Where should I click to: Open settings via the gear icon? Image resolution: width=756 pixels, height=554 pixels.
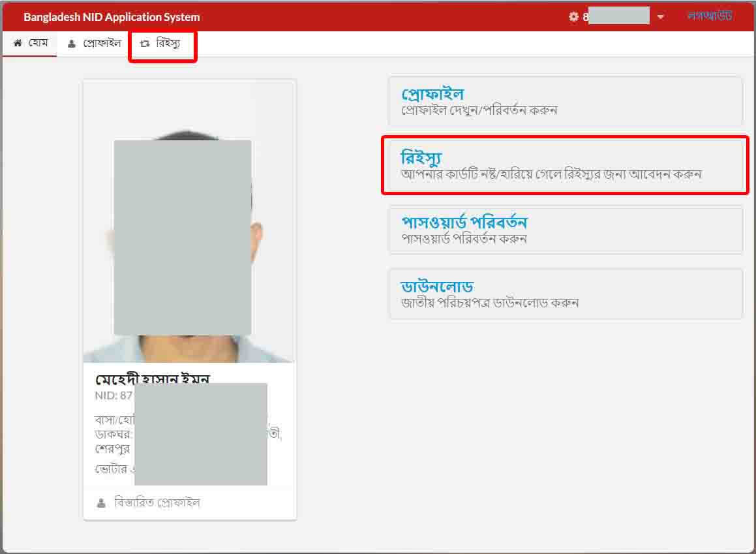click(x=572, y=17)
